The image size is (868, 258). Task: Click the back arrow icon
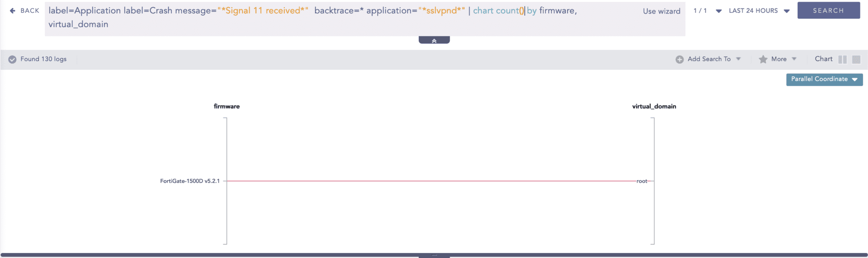tap(13, 11)
